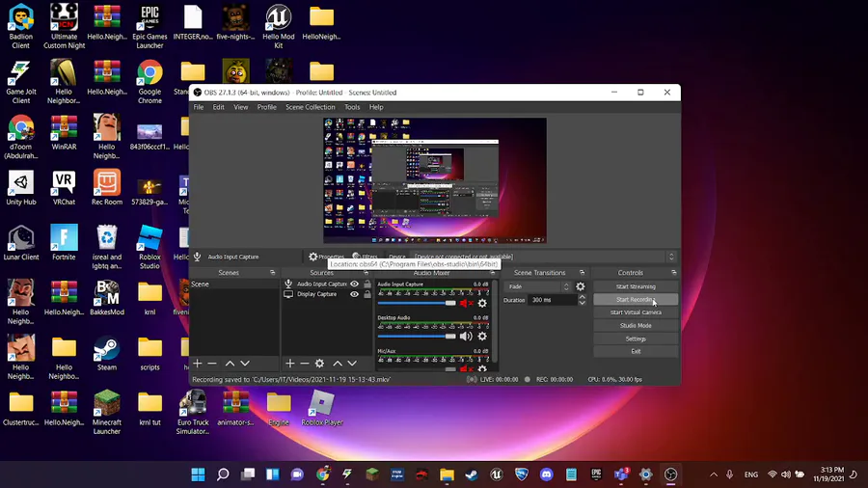The width and height of the screenshot is (868, 488).
Task: Click the Start Recording button
Action: click(x=636, y=299)
